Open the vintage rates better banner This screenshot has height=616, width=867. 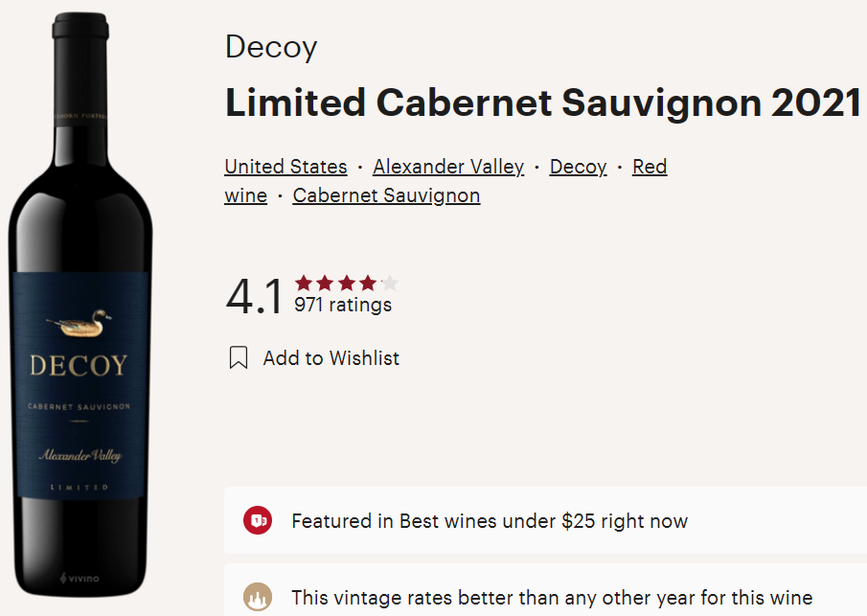[x=552, y=597]
